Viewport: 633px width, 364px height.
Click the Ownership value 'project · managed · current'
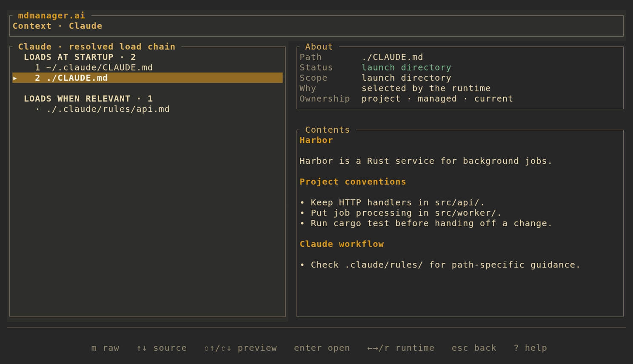(x=437, y=99)
